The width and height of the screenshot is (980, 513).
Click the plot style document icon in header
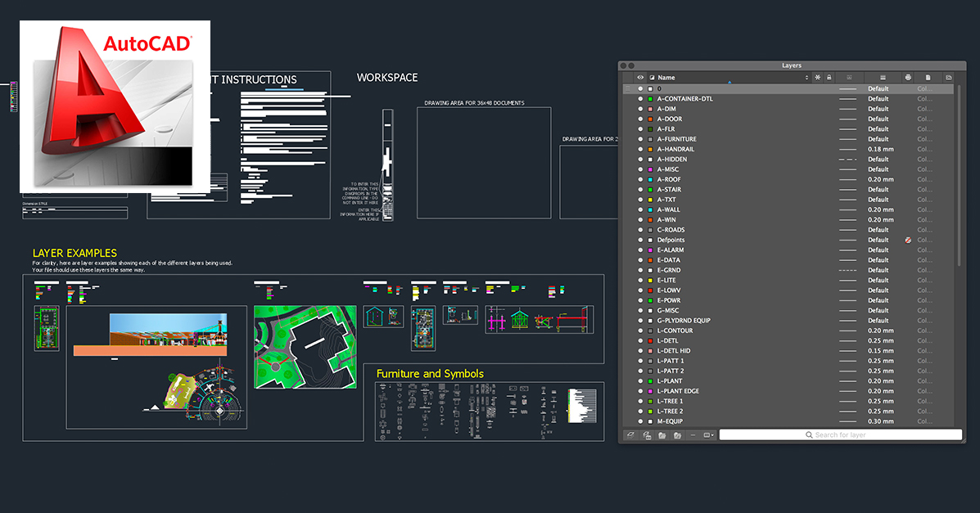point(928,77)
